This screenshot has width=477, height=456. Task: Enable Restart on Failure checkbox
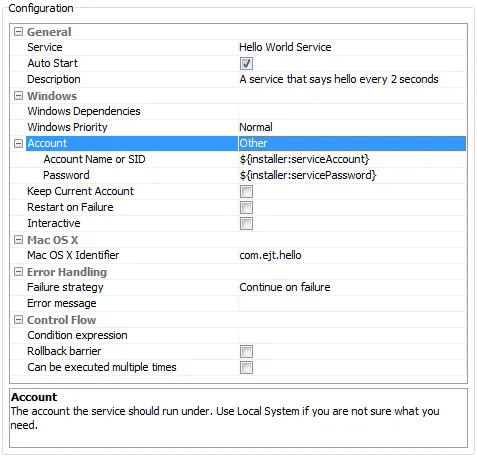pyautogui.click(x=246, y=207)
